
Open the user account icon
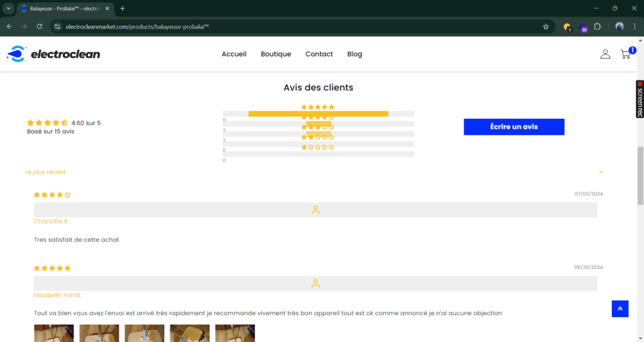605,54
